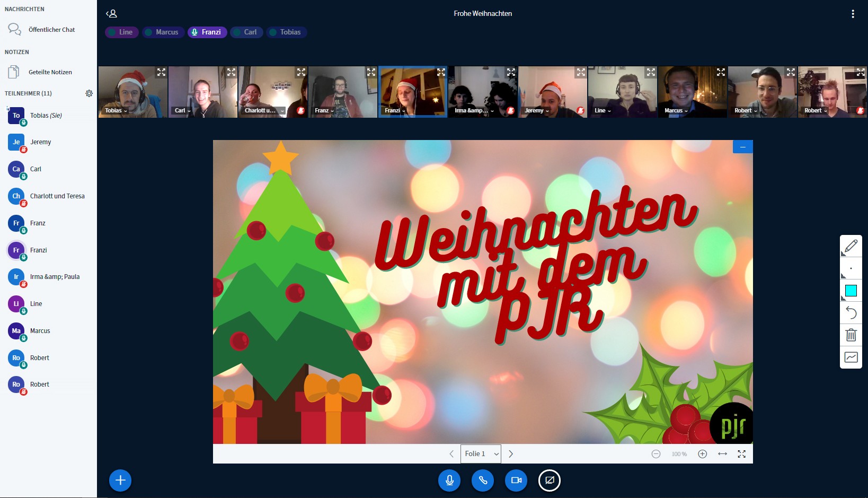Click the blue plus actions button
The image size is (868, 498).
point(120,480)
